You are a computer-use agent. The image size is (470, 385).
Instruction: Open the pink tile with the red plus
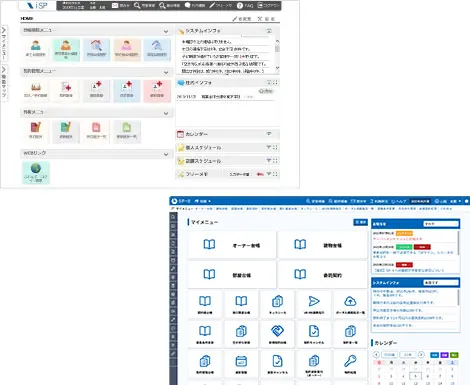click(157, 90)
